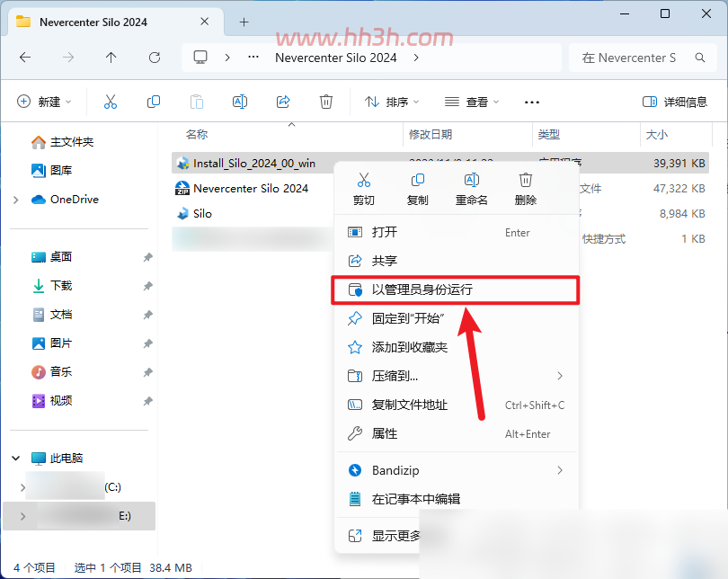Close the Nevercenter Silo 2024 tab
The height and width of the screenshot is (579, 728).
point(204,22)
